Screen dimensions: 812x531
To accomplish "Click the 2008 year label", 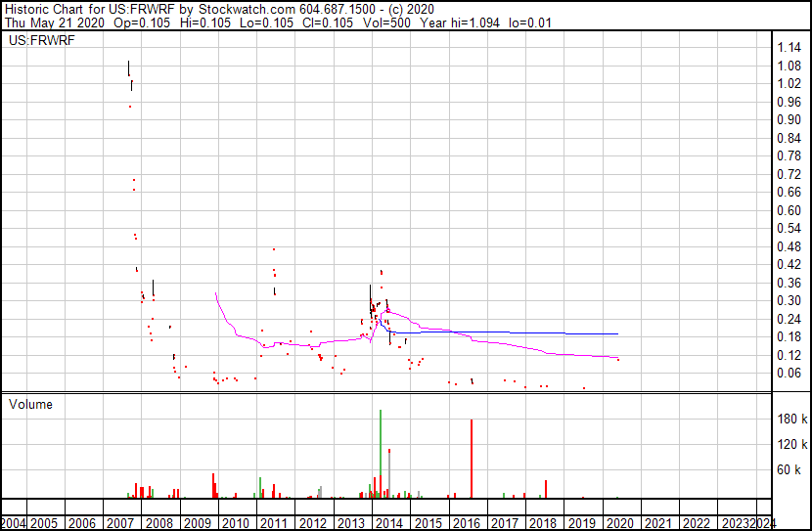I will point(159,523).
